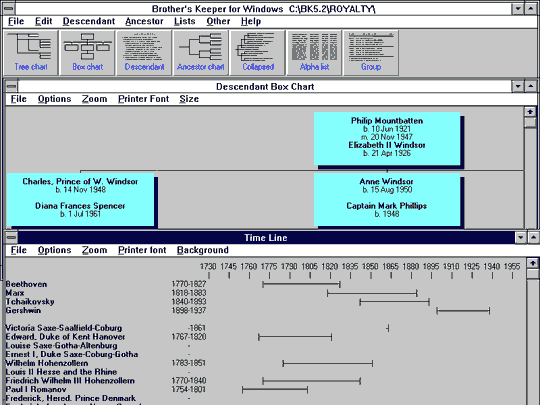540x405 pixels.
Task: Click Wilhelm Hohenzollern's 1783-1851 life bar
Action: pos(328,363)
